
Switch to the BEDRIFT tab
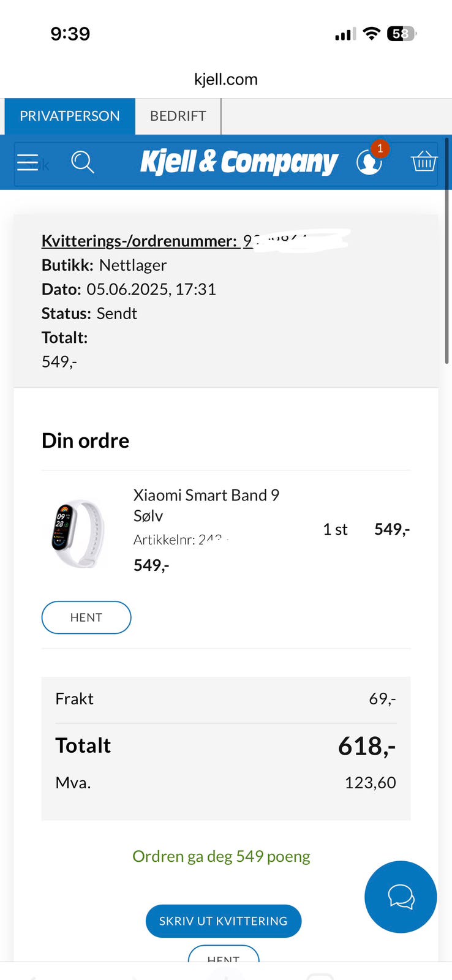pos(178,116)
